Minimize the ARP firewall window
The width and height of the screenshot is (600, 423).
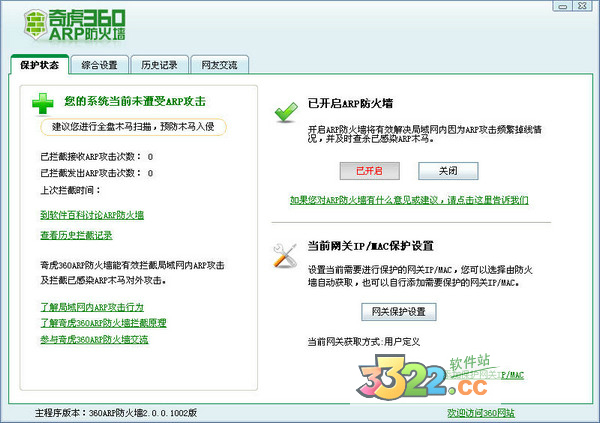[562, 6]
